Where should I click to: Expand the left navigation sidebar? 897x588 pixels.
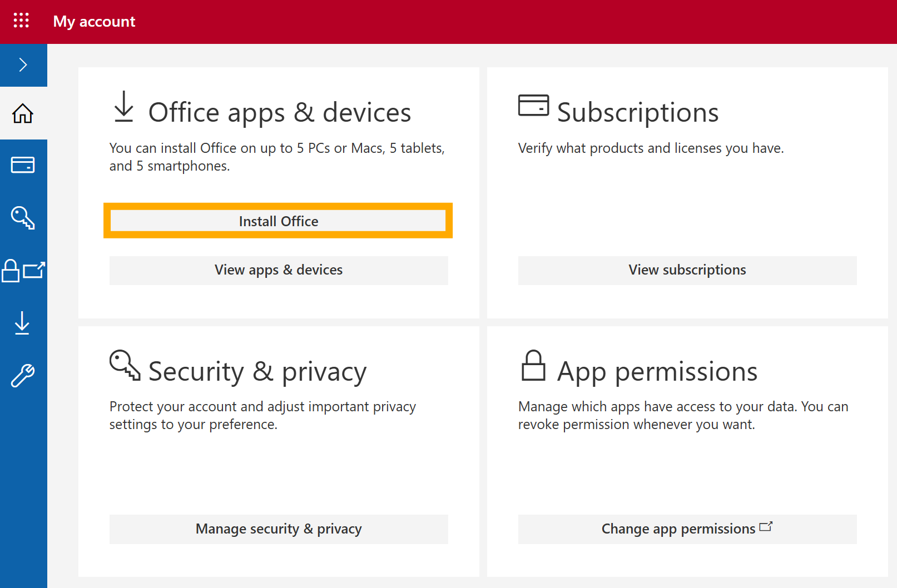tap(23, 65)
